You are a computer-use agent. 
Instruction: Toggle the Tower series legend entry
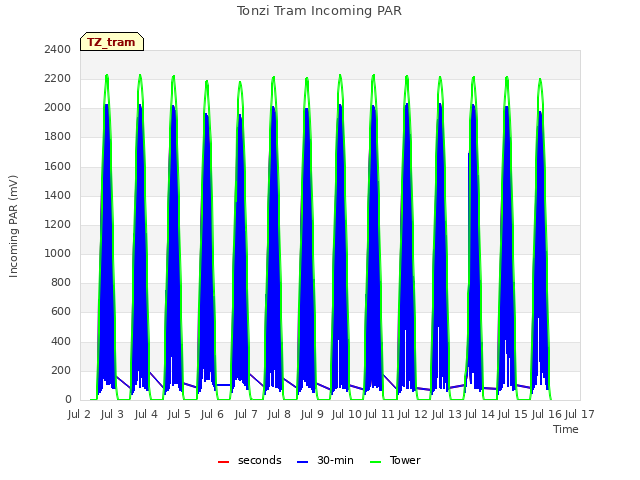click(x=395, y=460)
